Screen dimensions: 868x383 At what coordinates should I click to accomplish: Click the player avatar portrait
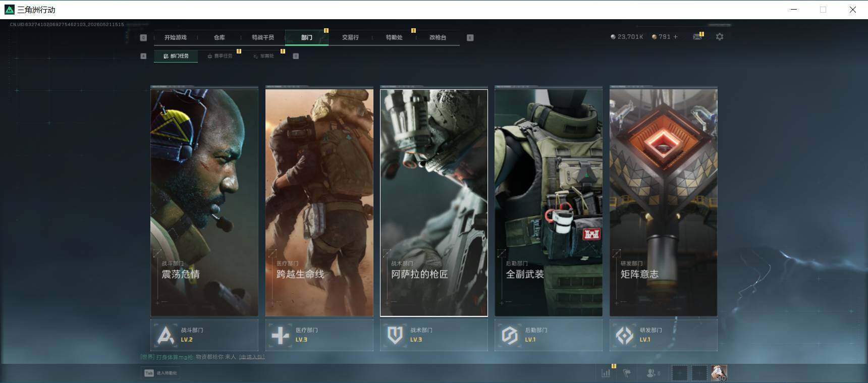(719, 373)
